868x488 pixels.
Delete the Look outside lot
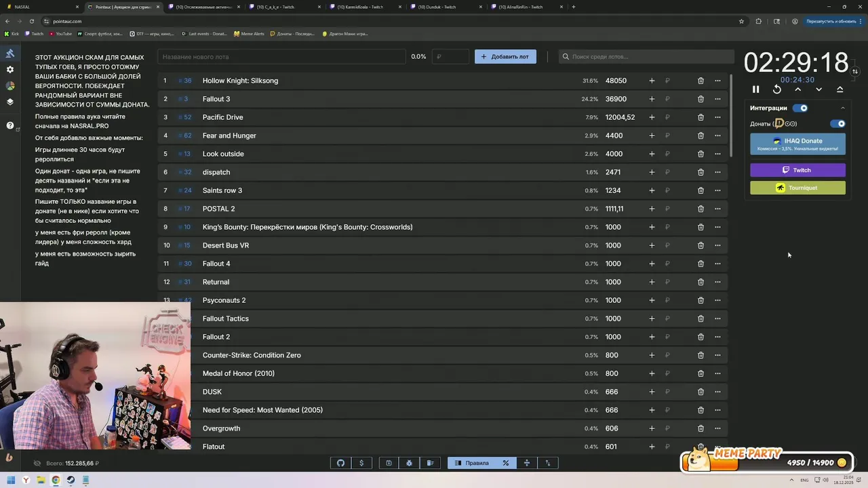click(x=701, y=154)
